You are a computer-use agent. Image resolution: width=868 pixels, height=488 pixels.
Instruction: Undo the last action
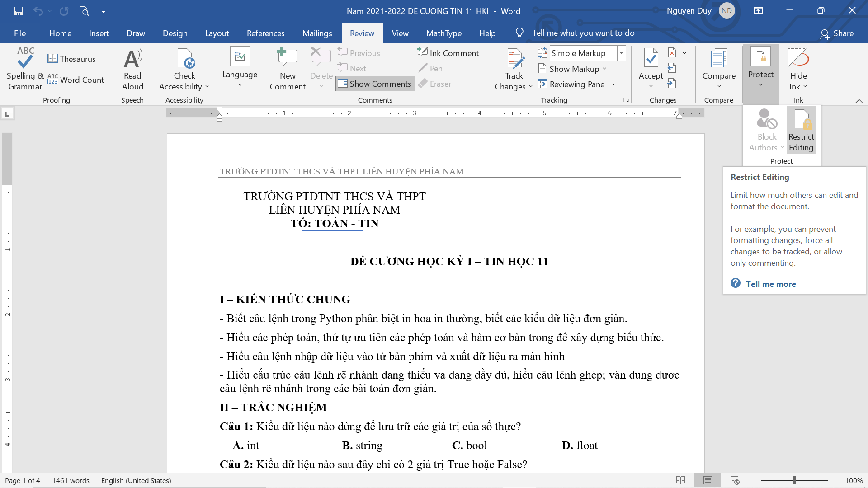38,11
